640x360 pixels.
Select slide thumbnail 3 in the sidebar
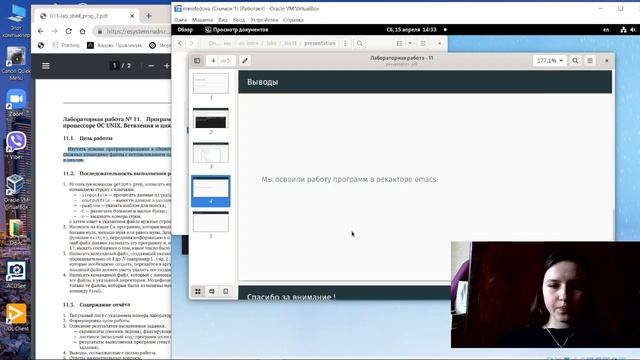click(211, 153)
